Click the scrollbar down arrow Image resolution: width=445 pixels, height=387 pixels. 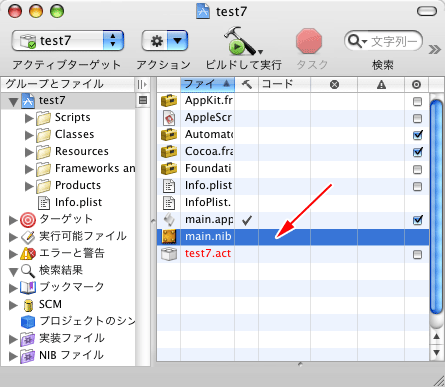(436, 352)
